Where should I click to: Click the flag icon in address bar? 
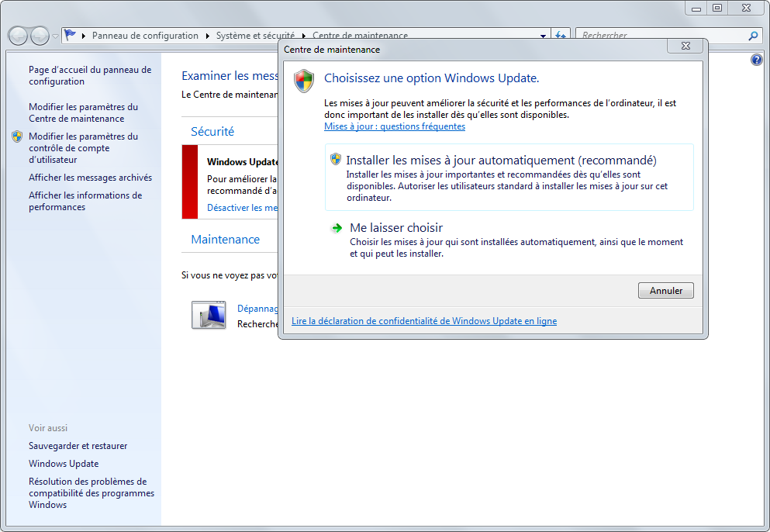[x=71, y=35]
